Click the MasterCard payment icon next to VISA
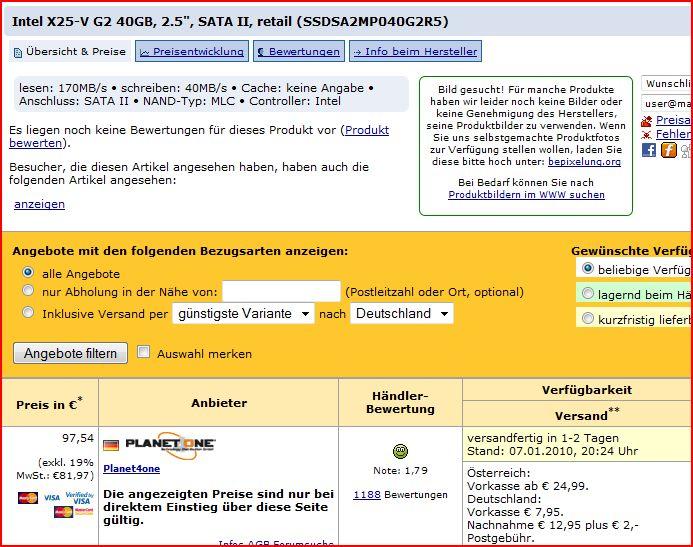The height and width of the screenshot is (547, 693). (x=28, y=498)
